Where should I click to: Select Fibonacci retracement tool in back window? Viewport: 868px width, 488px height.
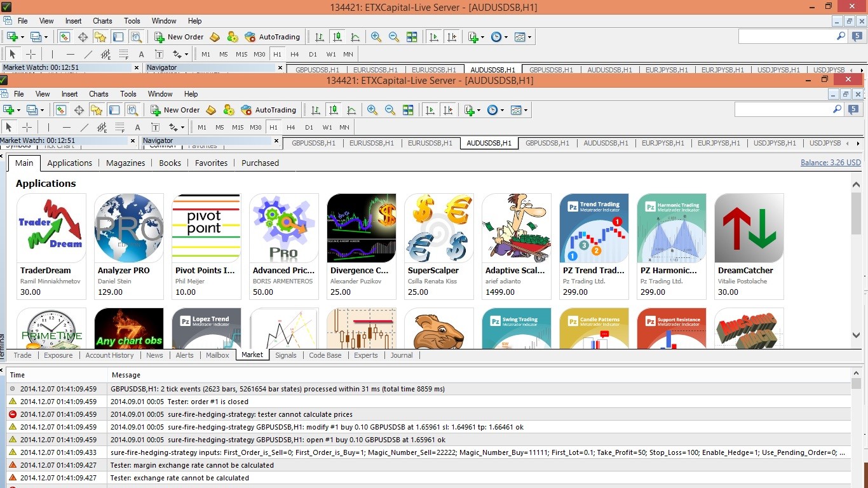[x=123, y=54]
